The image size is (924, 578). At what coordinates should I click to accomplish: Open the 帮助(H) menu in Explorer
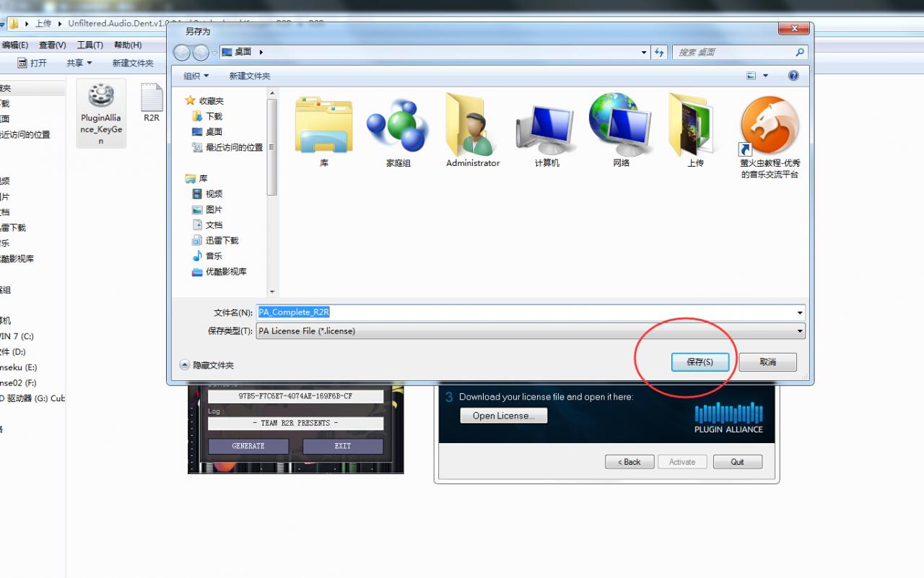tap(128, 45)
